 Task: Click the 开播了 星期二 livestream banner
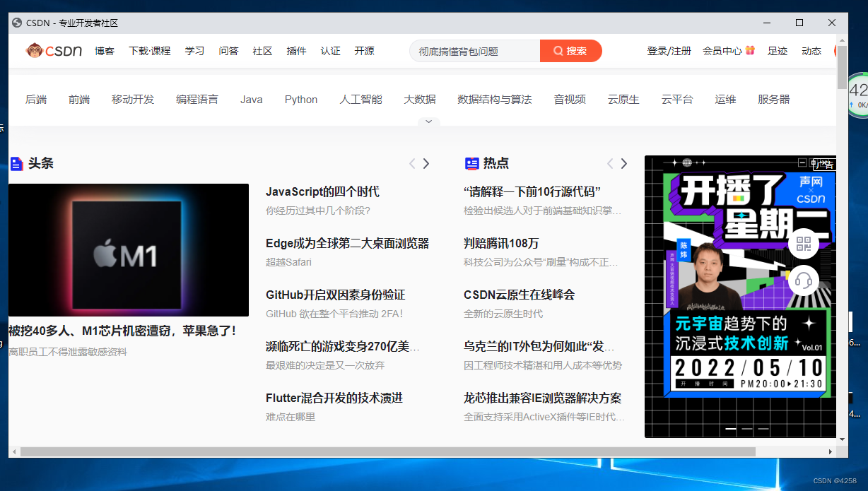[740, 297]
